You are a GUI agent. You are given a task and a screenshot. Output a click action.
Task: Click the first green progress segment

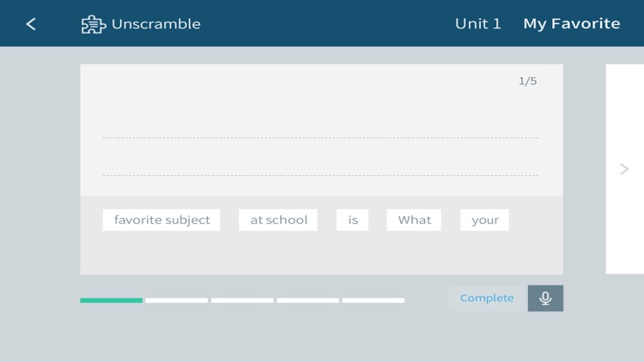tap(112, 300)
